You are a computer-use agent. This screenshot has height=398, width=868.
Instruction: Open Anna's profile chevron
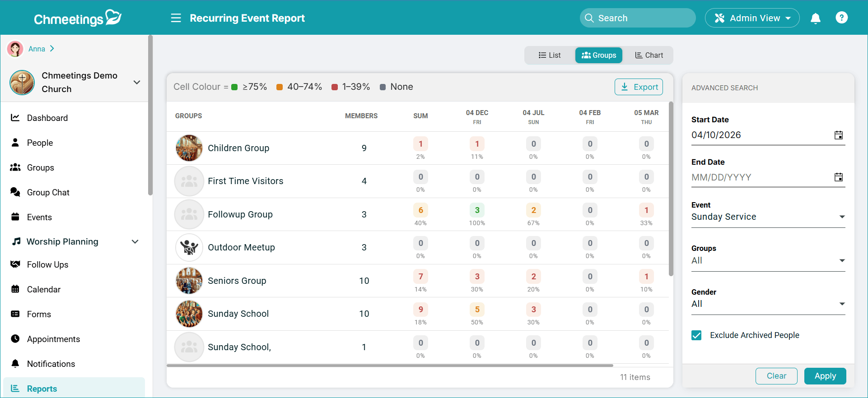point(52,48)
